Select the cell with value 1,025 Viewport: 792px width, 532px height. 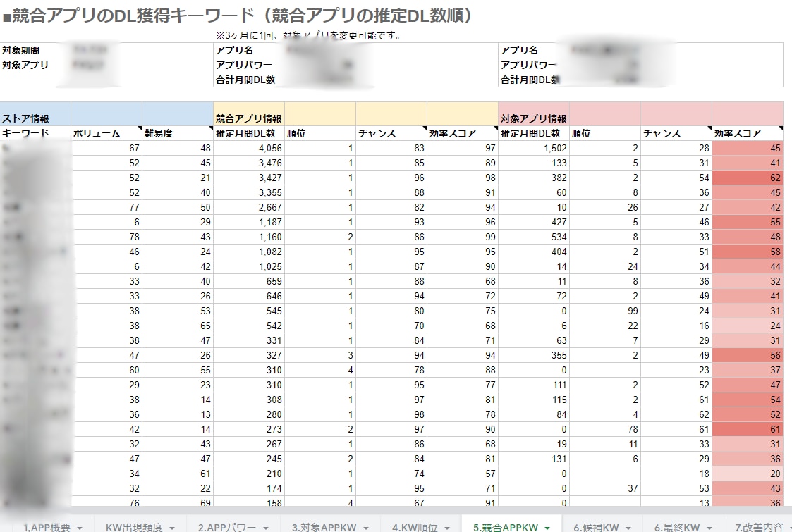tap(249, 266)
